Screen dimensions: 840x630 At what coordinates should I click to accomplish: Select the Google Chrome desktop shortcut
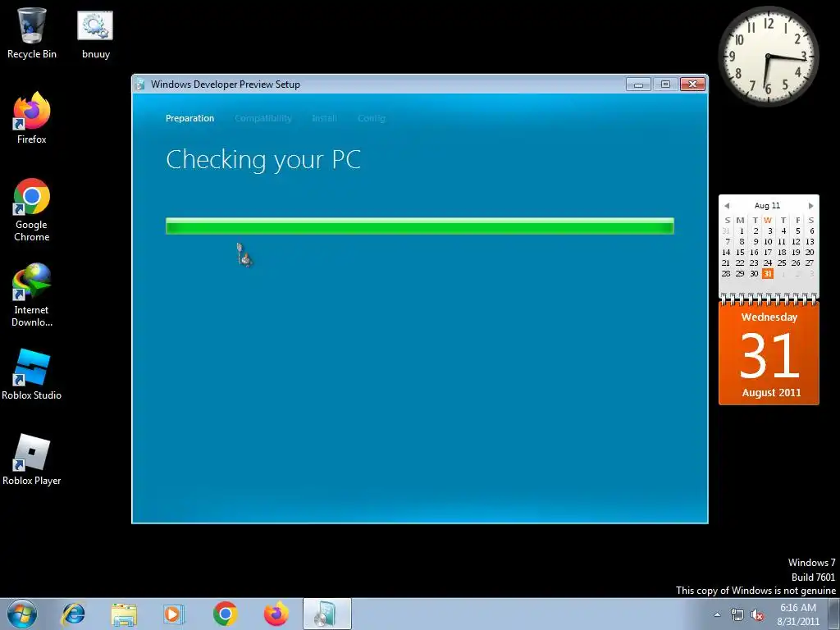(32, 209)
